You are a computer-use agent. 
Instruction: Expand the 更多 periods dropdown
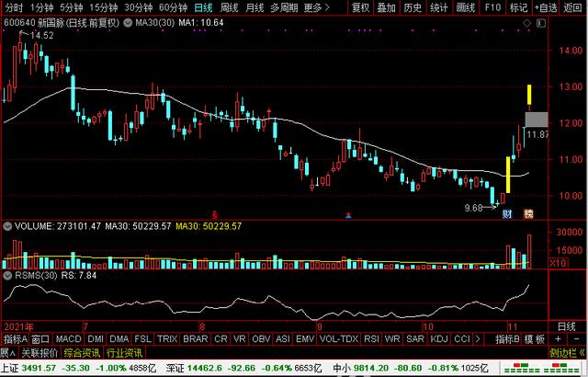pyautogui.click(x=316, y=7)
